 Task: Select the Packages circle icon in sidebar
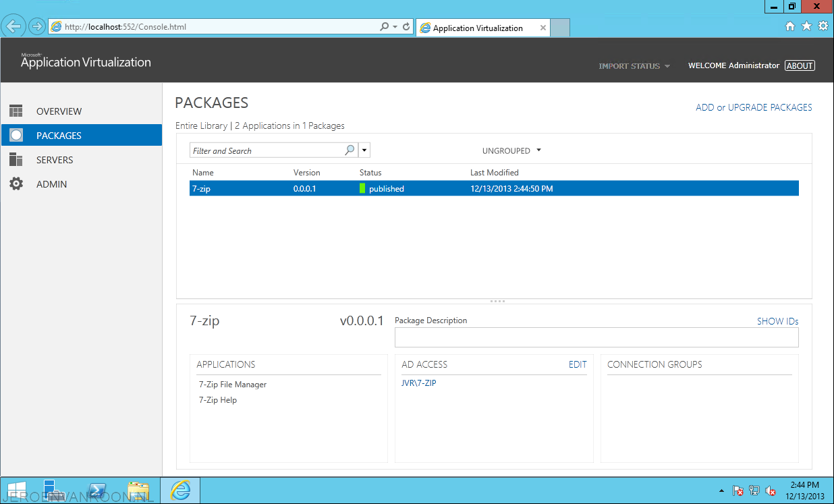16,136
